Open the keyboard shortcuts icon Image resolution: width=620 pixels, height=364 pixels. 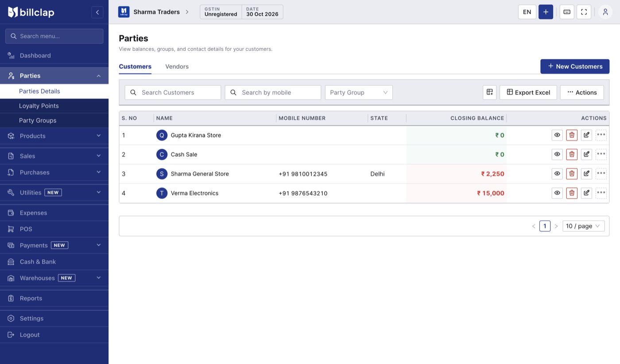tap(567, 12)
